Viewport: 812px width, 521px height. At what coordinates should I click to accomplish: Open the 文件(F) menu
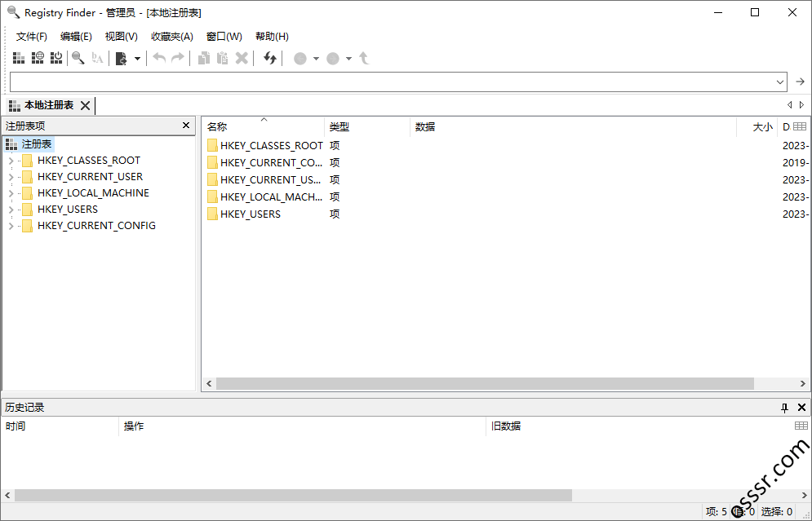click(x=32, y=36)
